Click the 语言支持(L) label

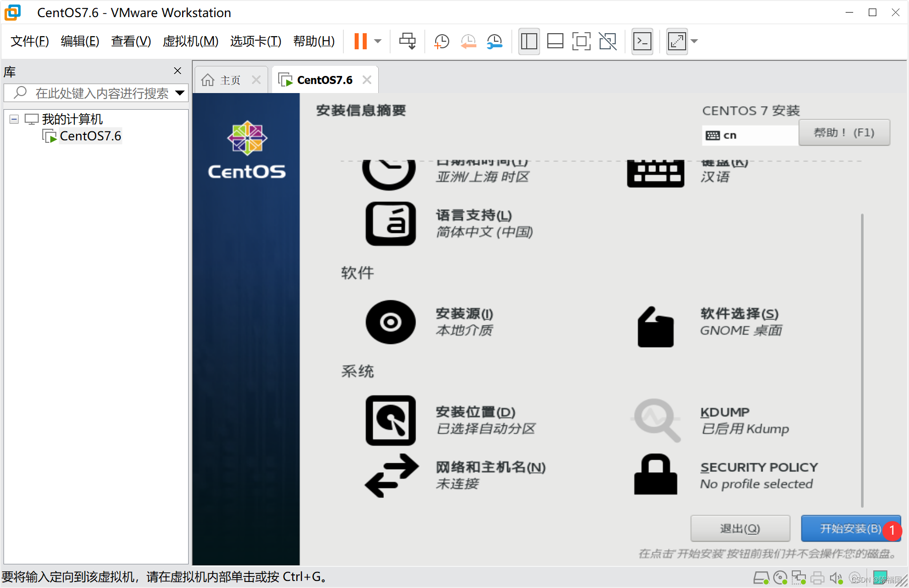474,216
